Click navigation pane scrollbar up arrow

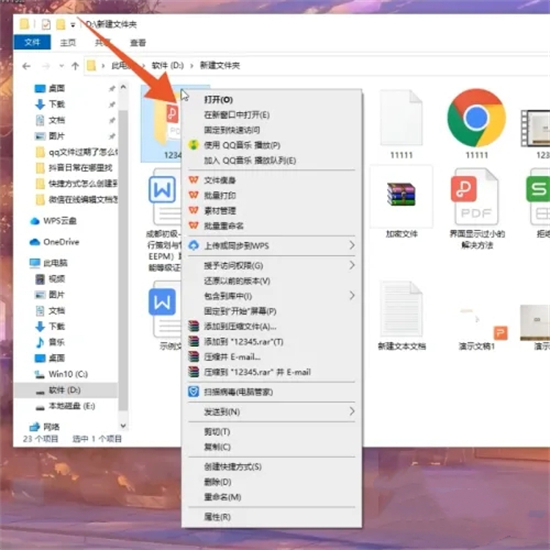coord(123,87)
